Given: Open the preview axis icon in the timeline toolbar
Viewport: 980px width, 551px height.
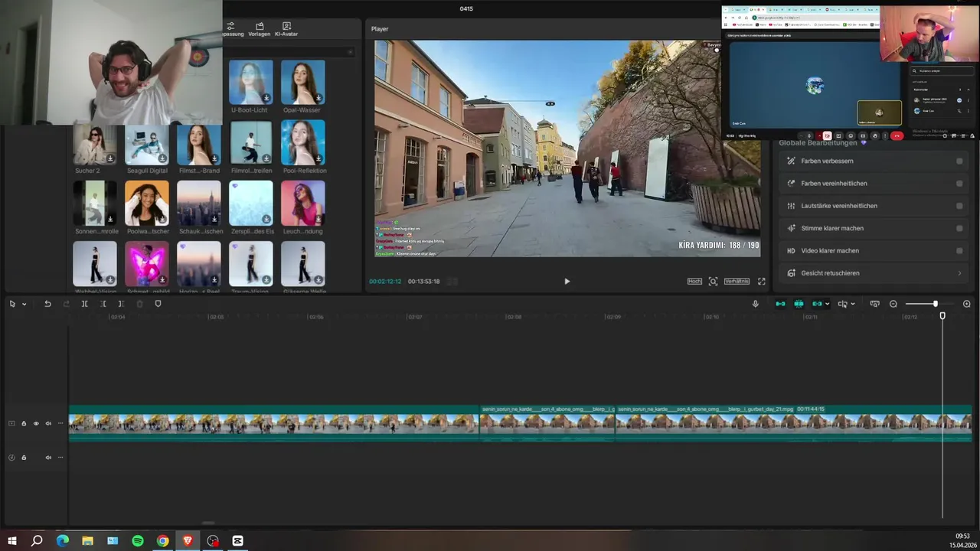Looking at the screenshot, I should [874, 304].
